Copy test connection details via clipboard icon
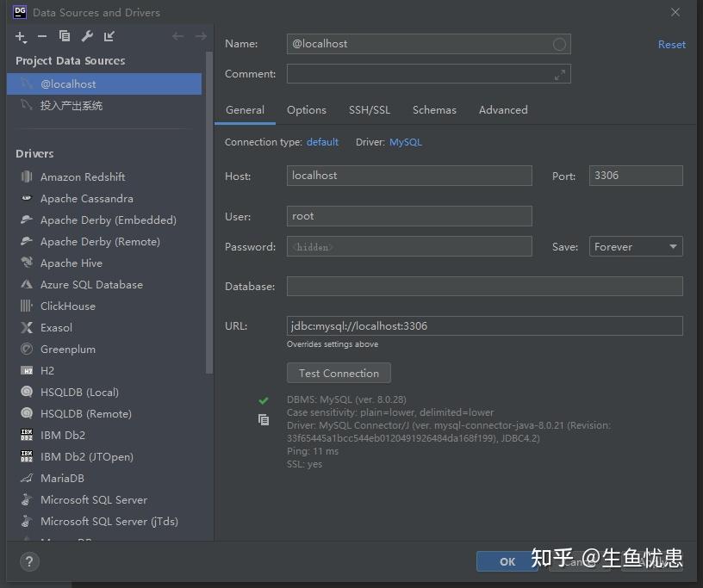 [x=264, y=419]
